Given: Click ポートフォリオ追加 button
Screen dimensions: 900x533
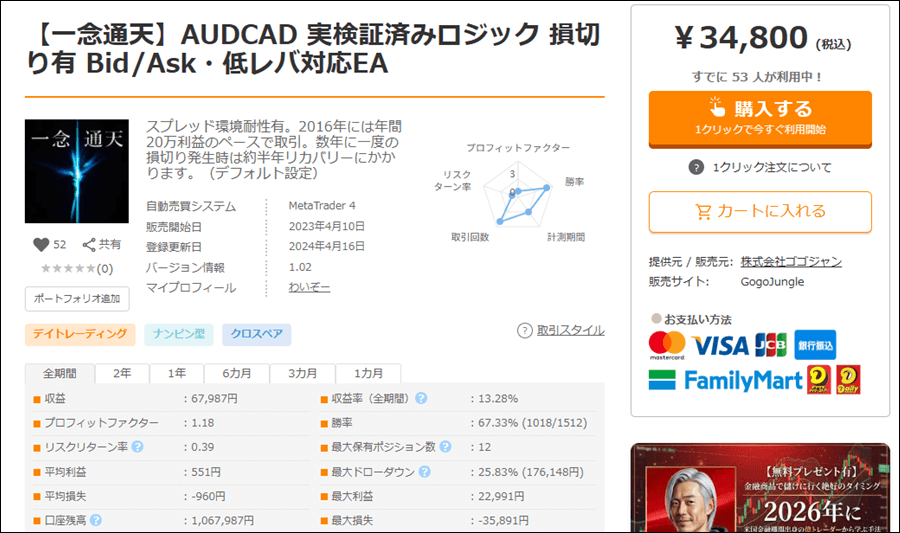Looking at the screenshot, I should click(77, 298).
